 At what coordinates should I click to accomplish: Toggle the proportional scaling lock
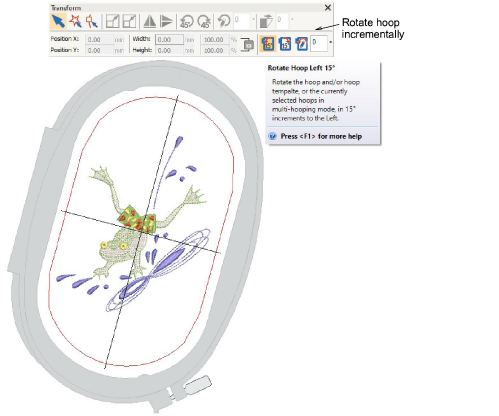pos(247,45)
